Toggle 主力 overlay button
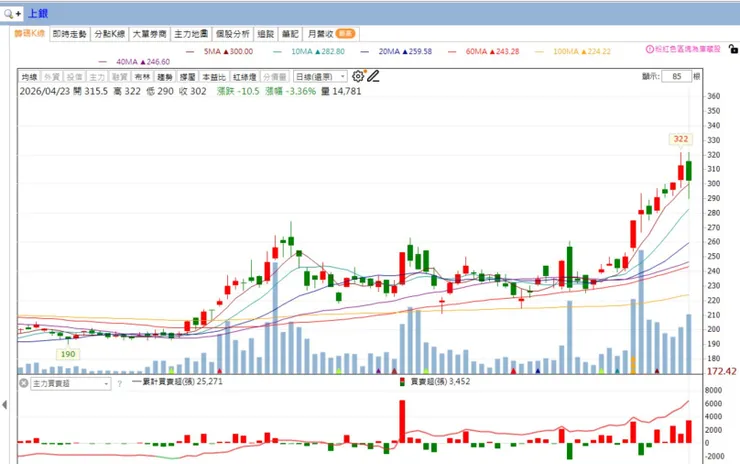This screenshot has width=740, height=464. [97, 76]
